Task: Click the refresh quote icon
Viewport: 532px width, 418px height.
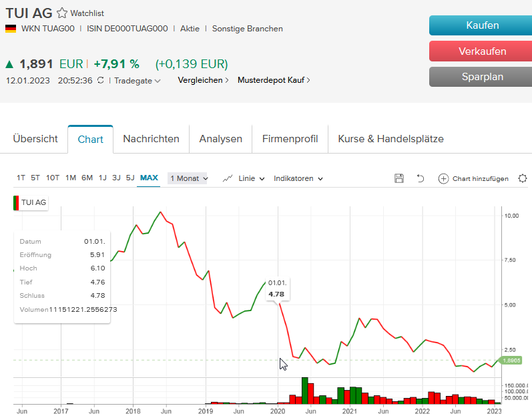Action: (100, 80)
